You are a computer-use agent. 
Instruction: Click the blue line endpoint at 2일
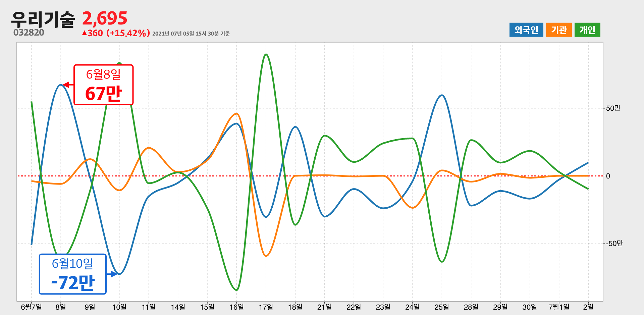pyautogui.click(x=588, y=163)
